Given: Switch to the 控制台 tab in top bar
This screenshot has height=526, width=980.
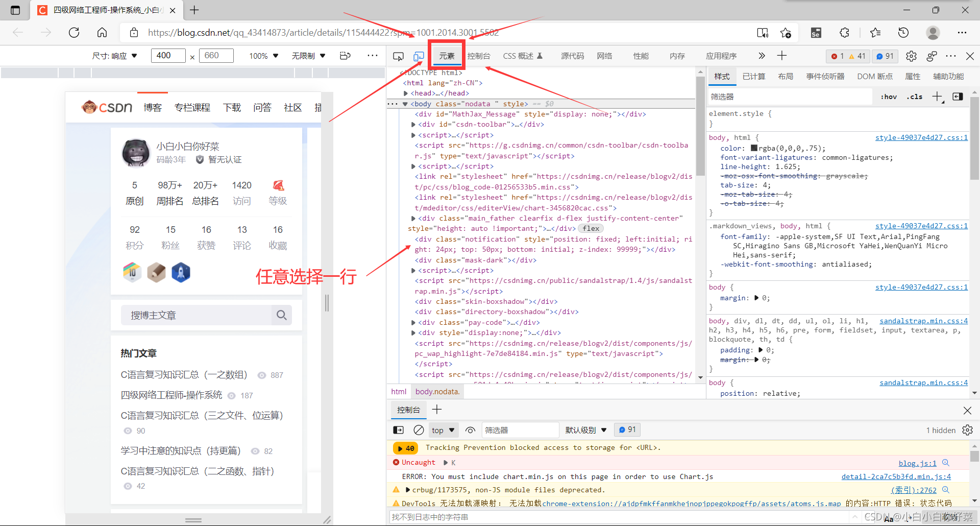Looking at the screenshot, I should (479, 56).
